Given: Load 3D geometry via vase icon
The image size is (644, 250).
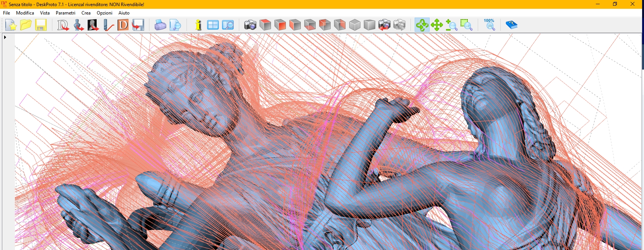Looking at the screenshot, I should (78, 25).
